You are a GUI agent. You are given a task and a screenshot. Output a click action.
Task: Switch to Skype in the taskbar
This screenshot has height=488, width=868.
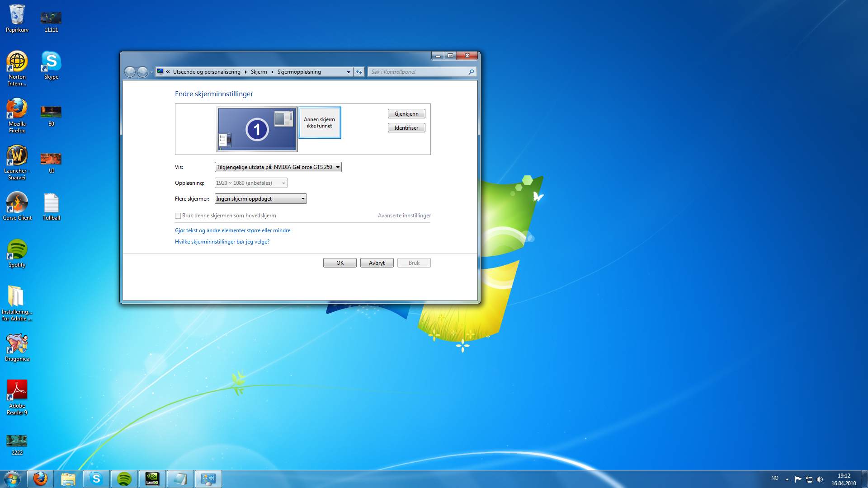(x=96, y=479)
